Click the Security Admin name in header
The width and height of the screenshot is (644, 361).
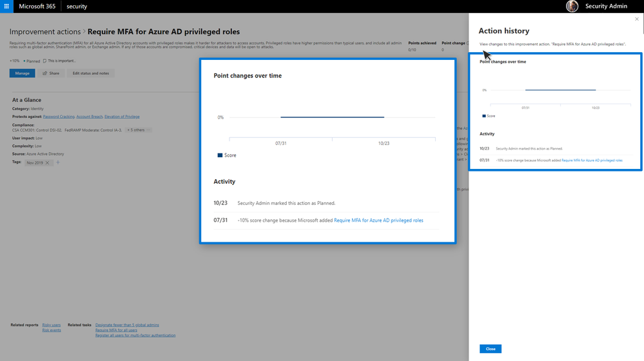(x=606, y=6)
